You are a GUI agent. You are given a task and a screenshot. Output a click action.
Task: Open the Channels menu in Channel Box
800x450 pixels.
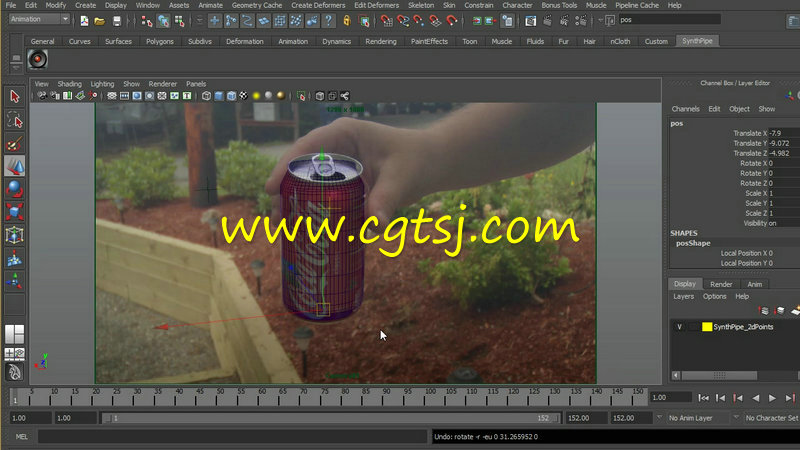click(x=685, y=109)
